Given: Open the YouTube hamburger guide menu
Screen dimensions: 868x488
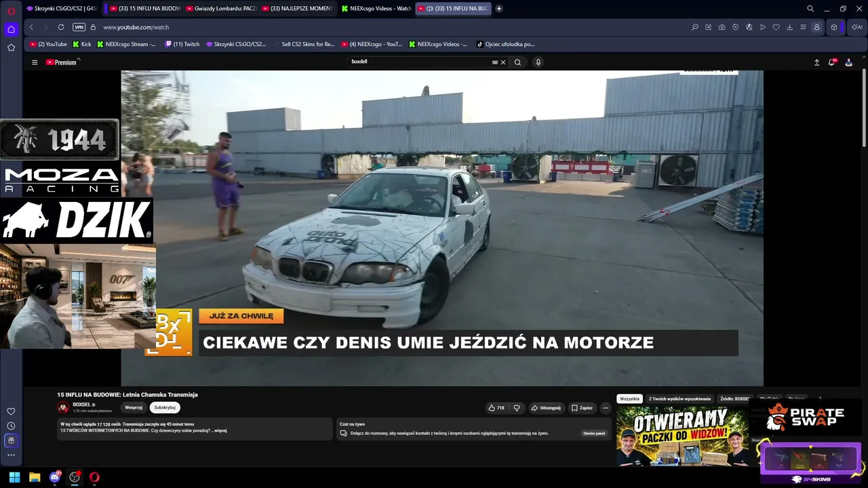Looking at the screenshot, I should (x=35, y=62).
